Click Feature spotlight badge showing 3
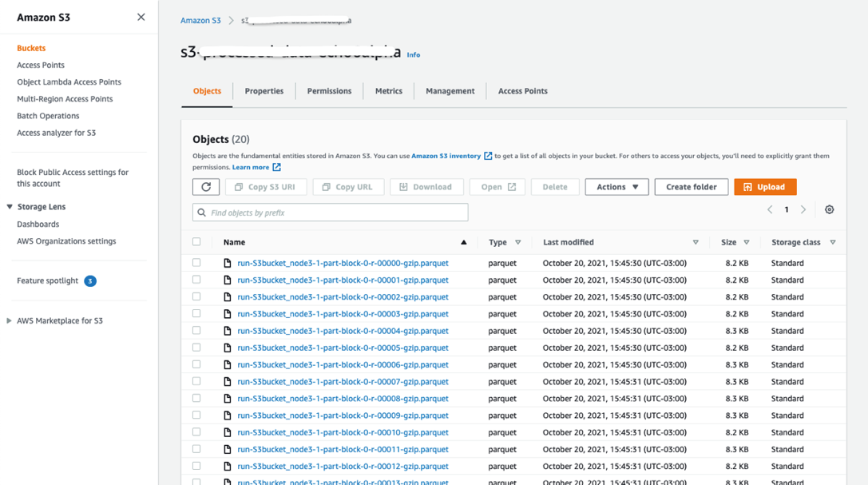This screenshot has height=485, width=868. (x=90, y=281)
